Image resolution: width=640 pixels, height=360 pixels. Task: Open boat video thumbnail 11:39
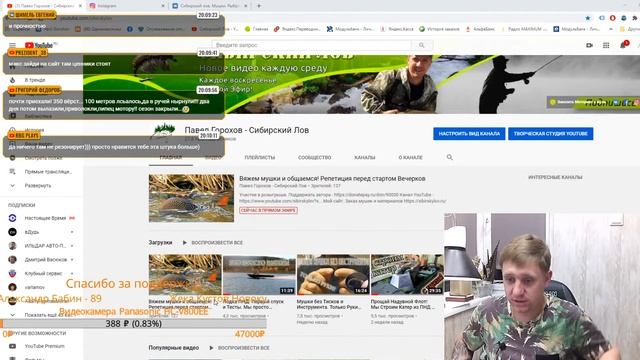click(x=259, y=275)
